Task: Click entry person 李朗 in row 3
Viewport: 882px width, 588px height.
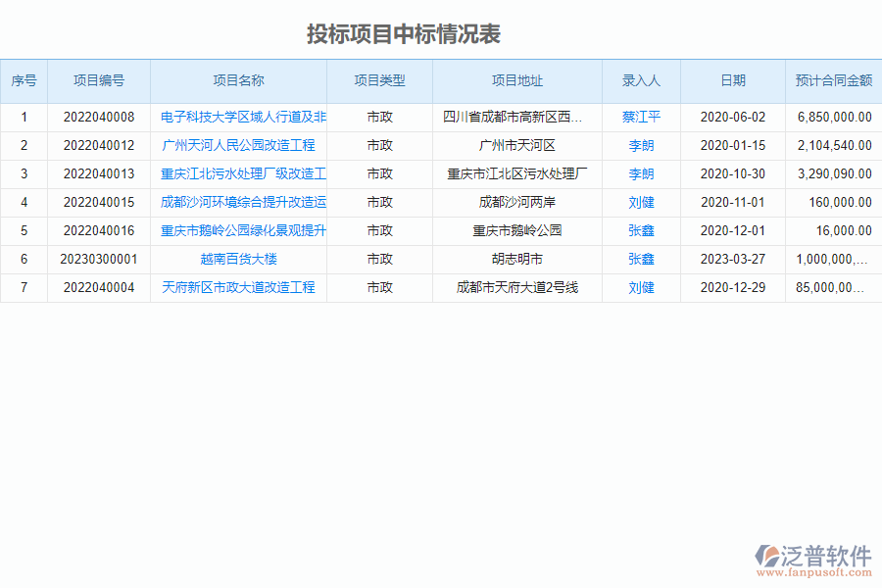Action: point(640,174)
